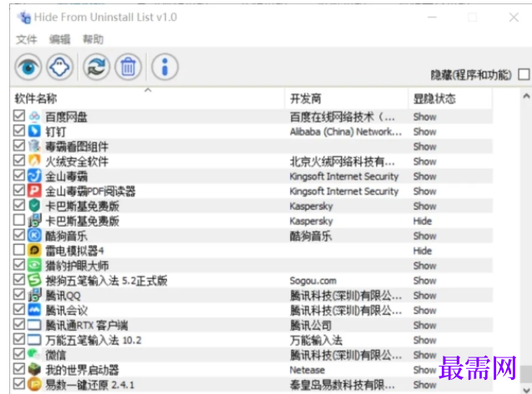Sort by 软件名称 column header
Image resolution: width=532 pixels, height=394 pixels.
[x=148, y=98]
